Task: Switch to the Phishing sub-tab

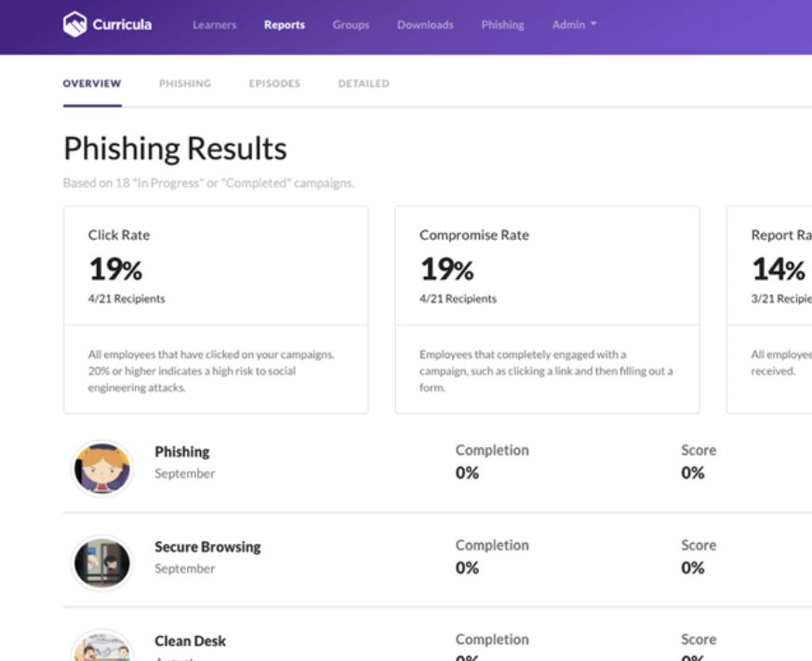Action: coord(184,83)
